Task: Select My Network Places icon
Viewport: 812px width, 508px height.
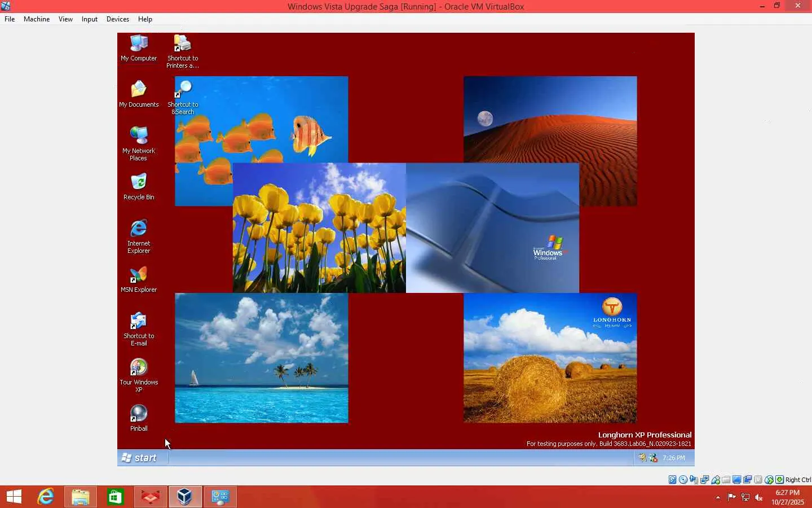Action: click(139, 144)
